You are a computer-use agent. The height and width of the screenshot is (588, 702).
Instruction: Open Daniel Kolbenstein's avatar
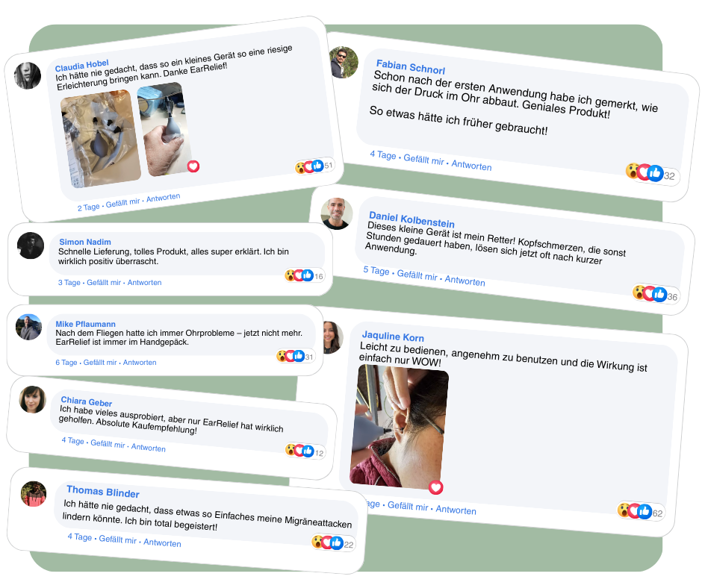(x=337, y=213)
